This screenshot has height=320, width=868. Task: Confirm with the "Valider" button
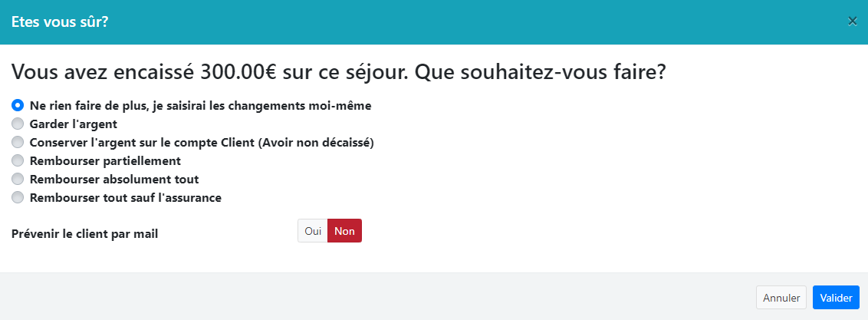(836, 298)
